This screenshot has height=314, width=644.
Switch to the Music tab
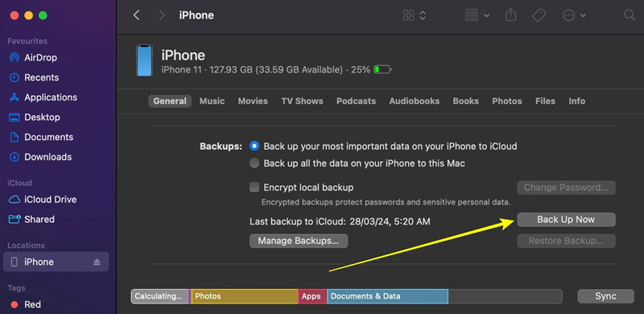coord(212,101)
